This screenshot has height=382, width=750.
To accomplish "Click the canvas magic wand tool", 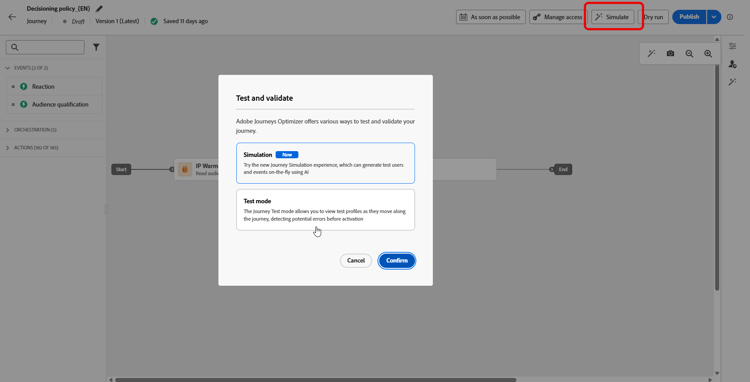I will pos(651,54).
